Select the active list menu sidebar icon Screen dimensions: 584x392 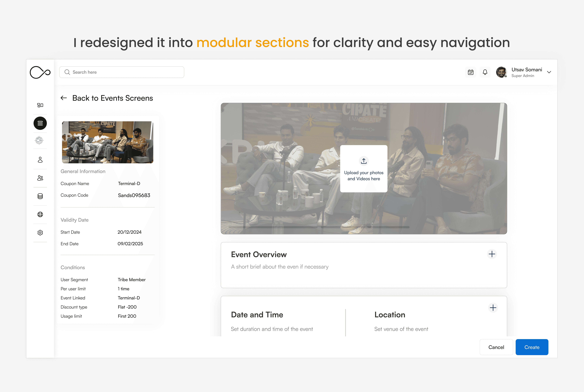40,123
